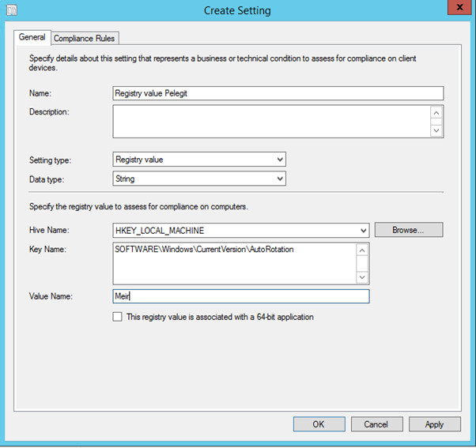Select the General tab
This screenshot has width=476, height=448.
pos(32,37)
